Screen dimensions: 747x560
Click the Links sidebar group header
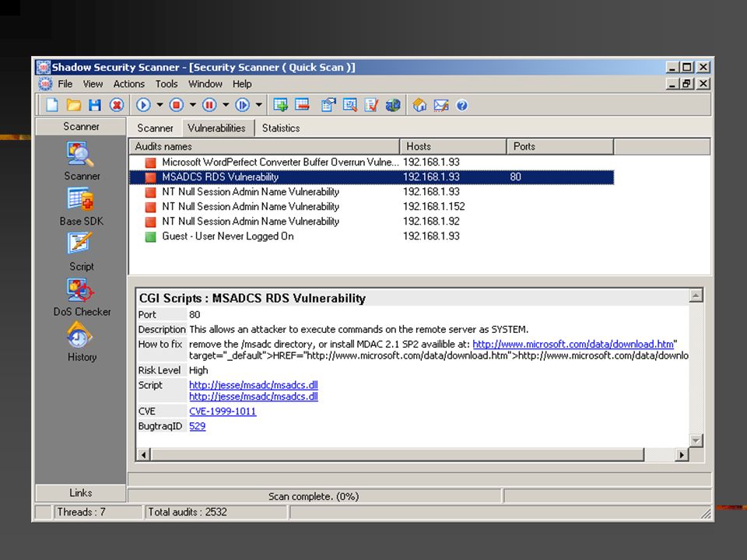coord(80,493)
